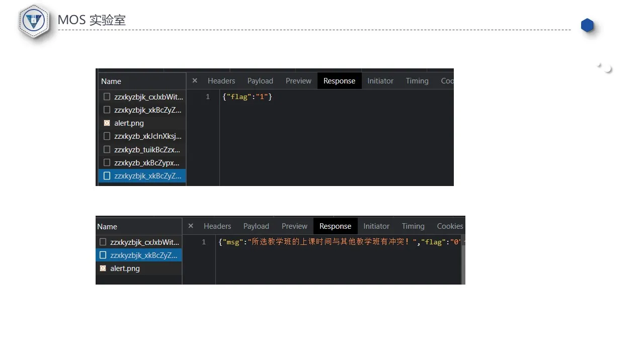Click line number 1 in lower response

(x=204, y=242)
